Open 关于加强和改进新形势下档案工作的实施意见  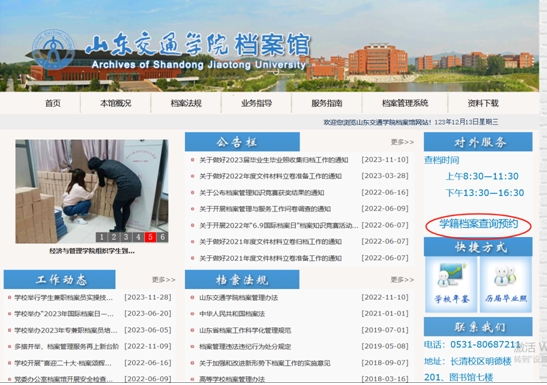click(x=265, y=363)
